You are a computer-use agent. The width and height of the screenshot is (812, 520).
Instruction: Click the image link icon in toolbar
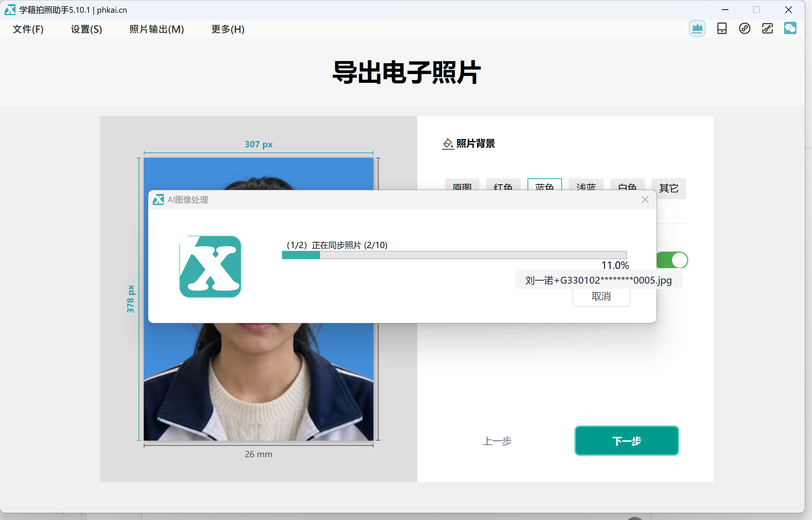pyautogui.click(x=767, y=28)
